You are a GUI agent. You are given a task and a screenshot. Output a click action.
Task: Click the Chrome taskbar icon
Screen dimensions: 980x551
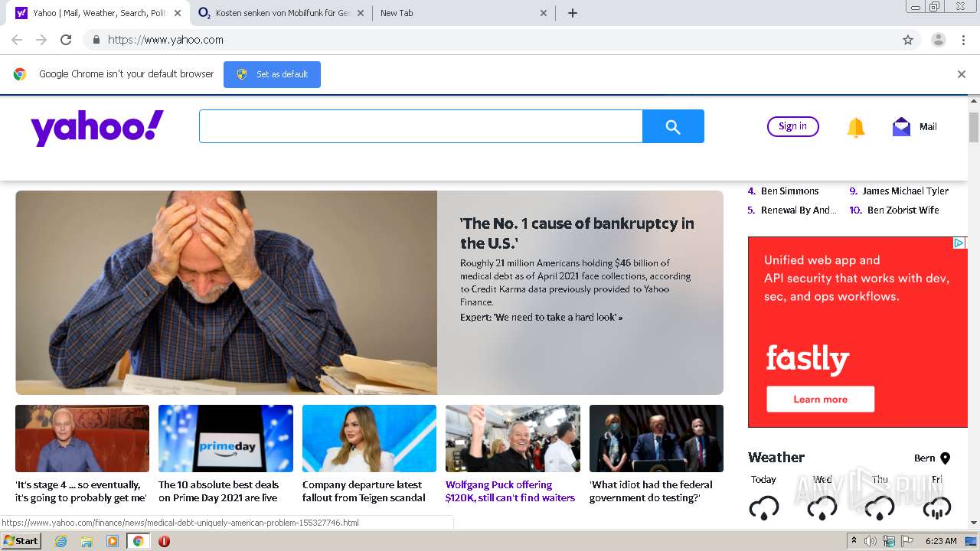138,541
